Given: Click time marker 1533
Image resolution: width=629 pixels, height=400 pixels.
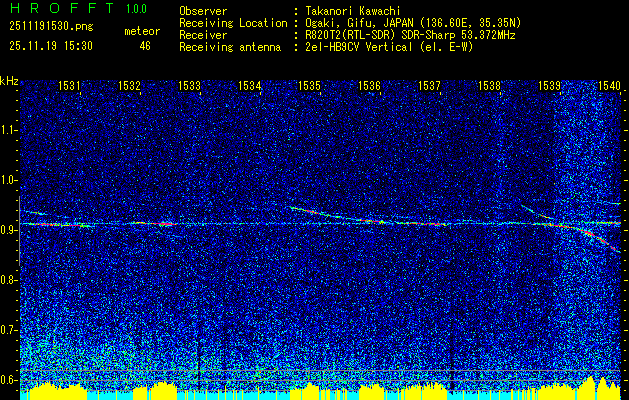Looking at the screenshot, I should [189, 85].
